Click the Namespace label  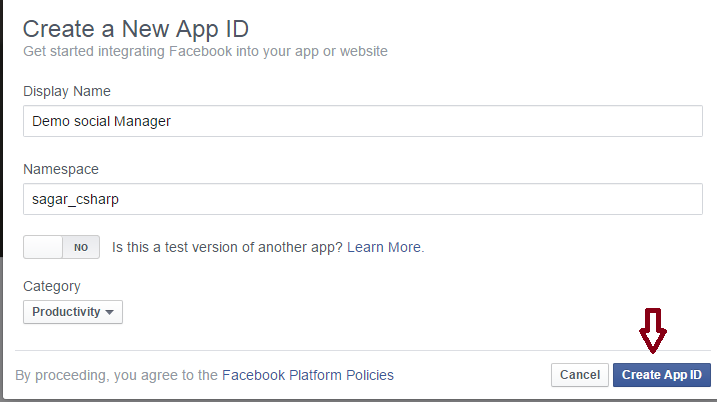61,169
